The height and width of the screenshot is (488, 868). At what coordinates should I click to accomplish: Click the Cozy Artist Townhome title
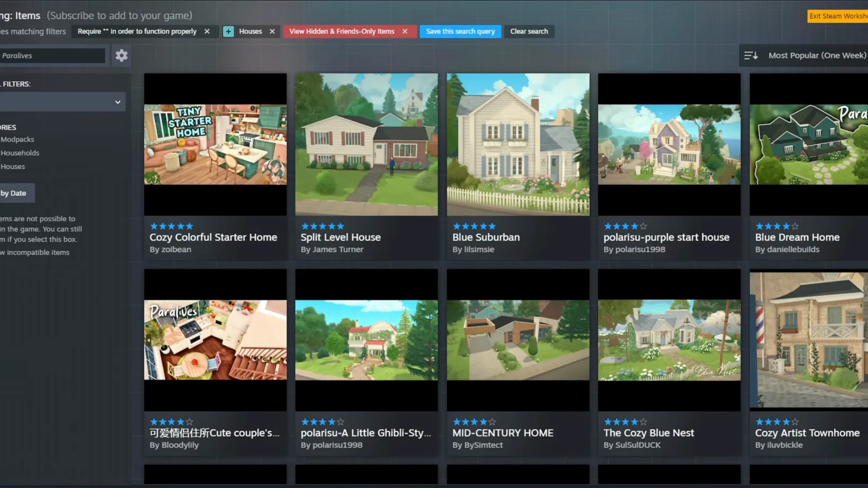click(x=807, y=433)
